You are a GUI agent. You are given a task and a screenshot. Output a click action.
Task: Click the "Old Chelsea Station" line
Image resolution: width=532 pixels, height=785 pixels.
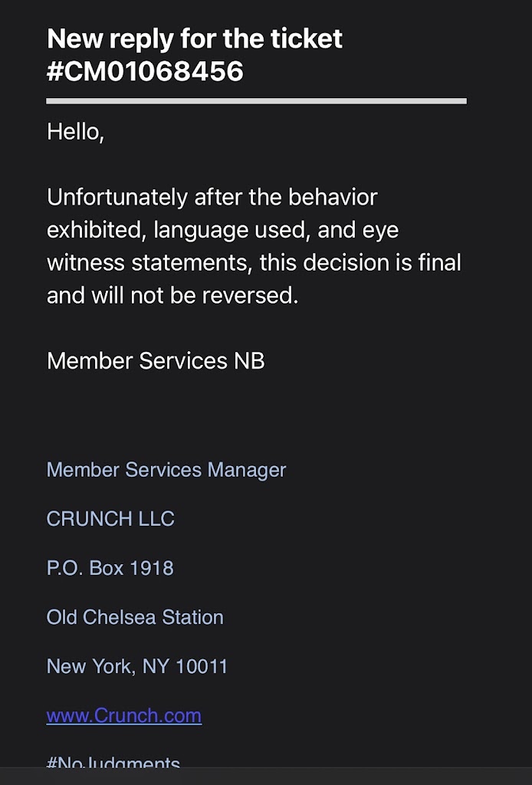tap(135, 617)
